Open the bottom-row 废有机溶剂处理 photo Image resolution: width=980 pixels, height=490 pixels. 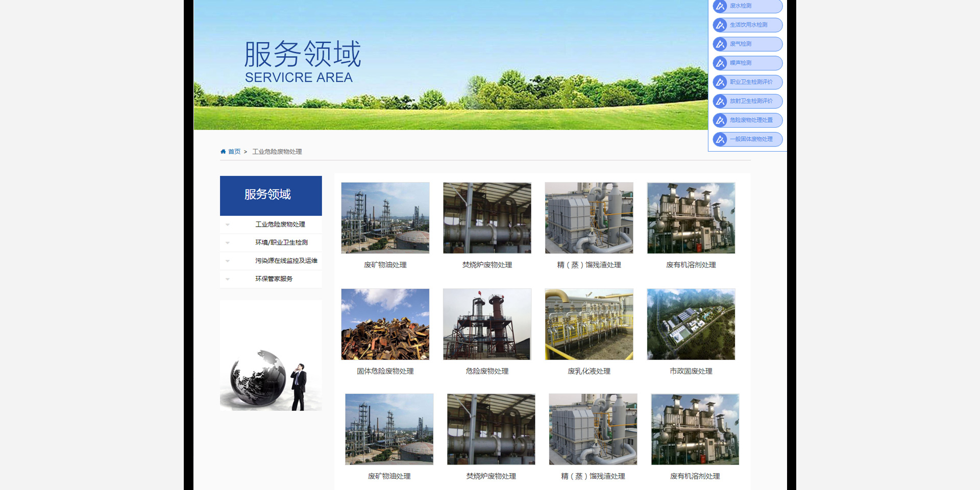pyautogui.click(x=695, y=429)
